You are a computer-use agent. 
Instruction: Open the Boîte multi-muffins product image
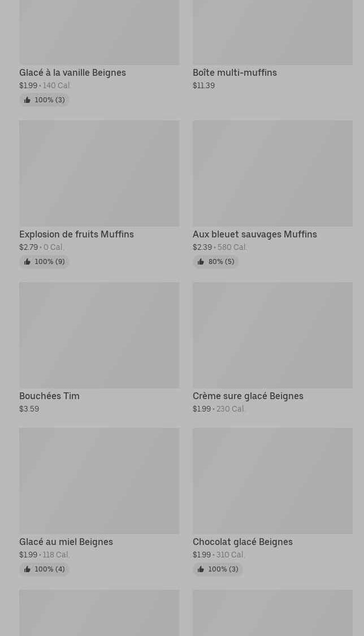[x=272, y=32]
